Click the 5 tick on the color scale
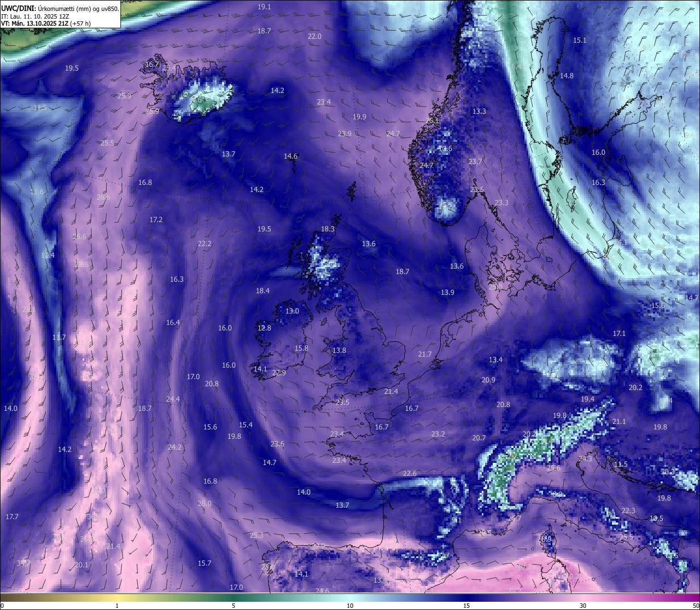This screenshot has height=610, width=700. pyautogui.click(x=234, y=606)
